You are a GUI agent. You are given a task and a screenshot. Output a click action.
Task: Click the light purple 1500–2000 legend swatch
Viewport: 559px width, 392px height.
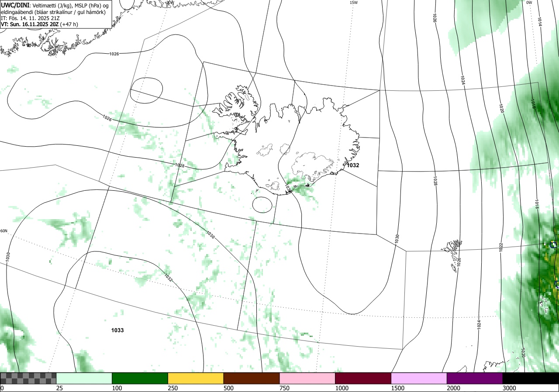pyautogui.click(x=419, y=378)
